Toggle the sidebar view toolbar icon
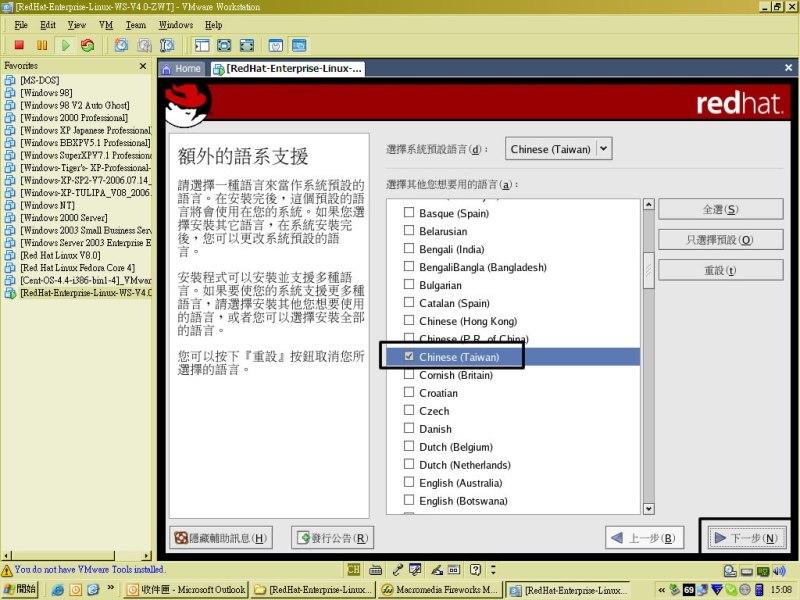 (x=202, y=45)
